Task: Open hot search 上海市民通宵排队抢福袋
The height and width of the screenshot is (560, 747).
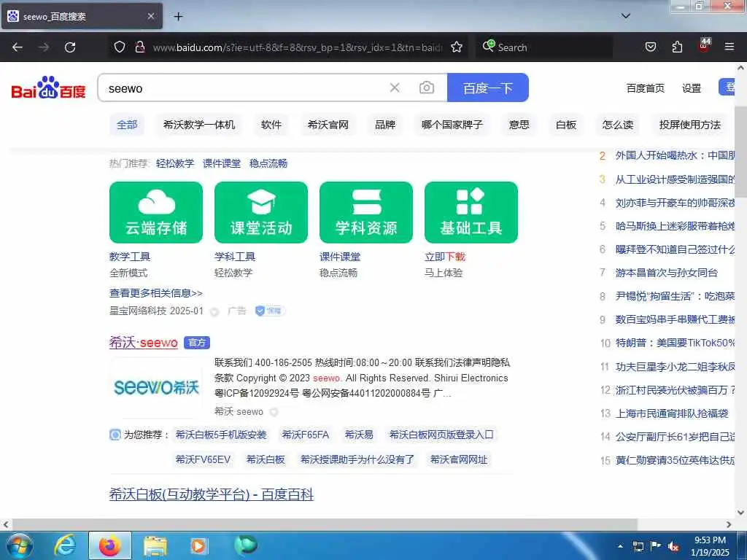Action: coord(672,413)
